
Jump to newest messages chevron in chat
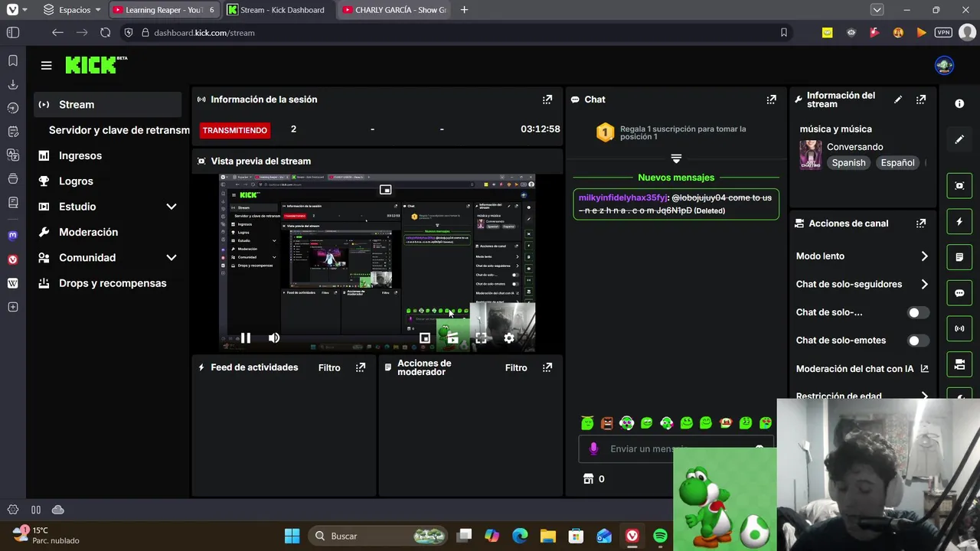coord(676,158)
